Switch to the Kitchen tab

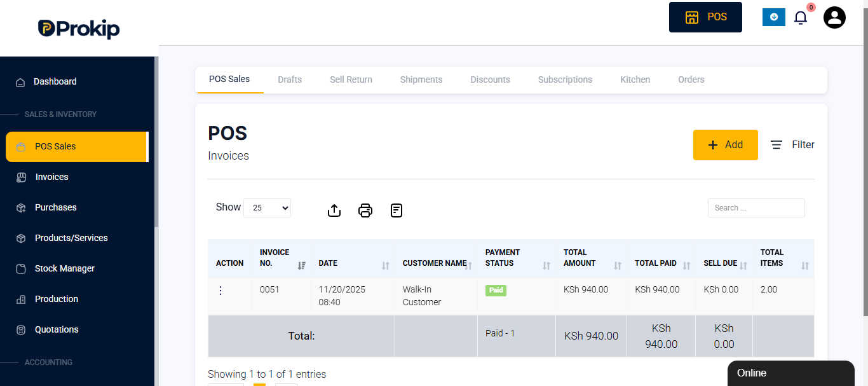tap(635, 80)
